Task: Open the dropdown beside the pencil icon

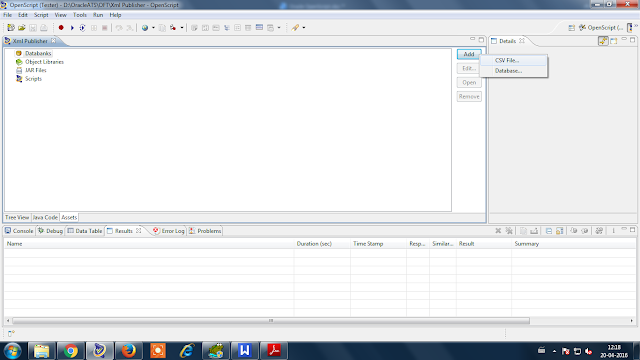Action: tap(304, 28)
